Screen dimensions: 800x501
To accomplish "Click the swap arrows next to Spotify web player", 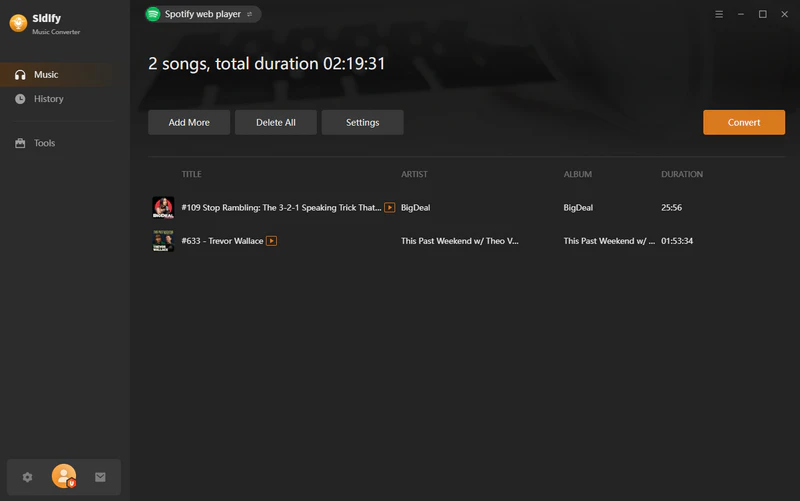I will [x=249, y=14].
